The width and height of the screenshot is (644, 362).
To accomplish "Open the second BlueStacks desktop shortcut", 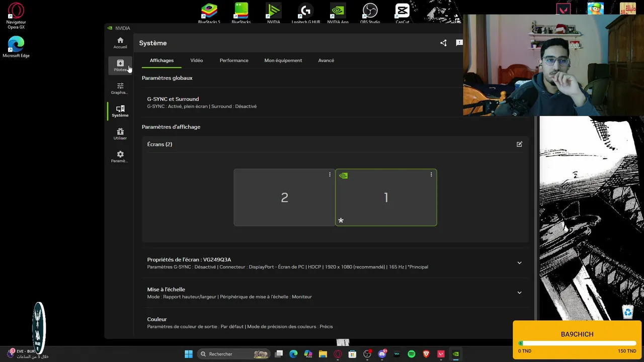I will [241, 13].
